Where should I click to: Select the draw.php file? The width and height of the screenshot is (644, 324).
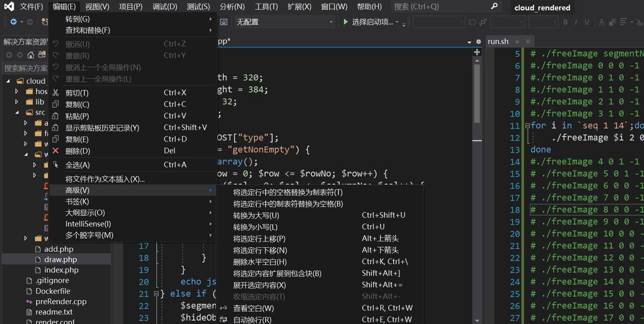point(61,259)
